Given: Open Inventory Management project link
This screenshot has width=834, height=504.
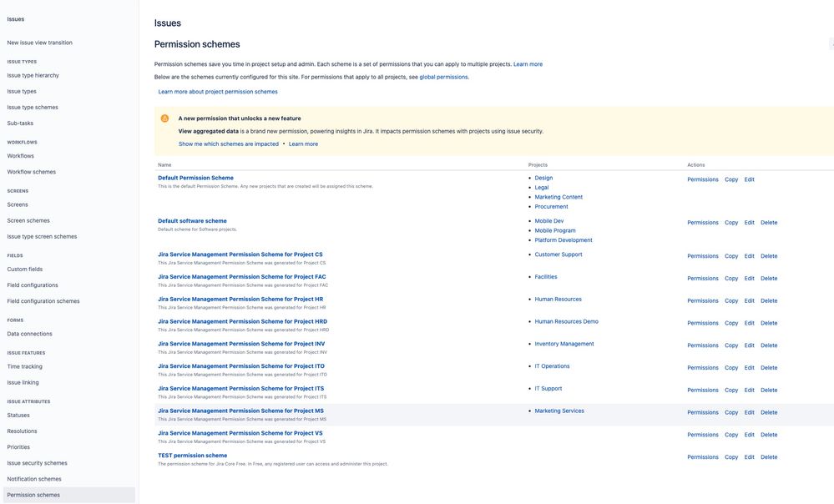Looking at the screenshot, I should point(564,344).
